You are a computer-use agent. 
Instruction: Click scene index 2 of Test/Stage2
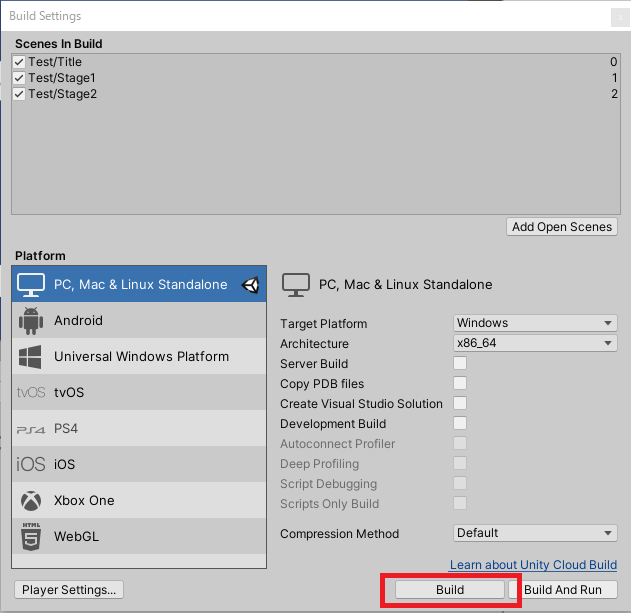click(614, 94)
